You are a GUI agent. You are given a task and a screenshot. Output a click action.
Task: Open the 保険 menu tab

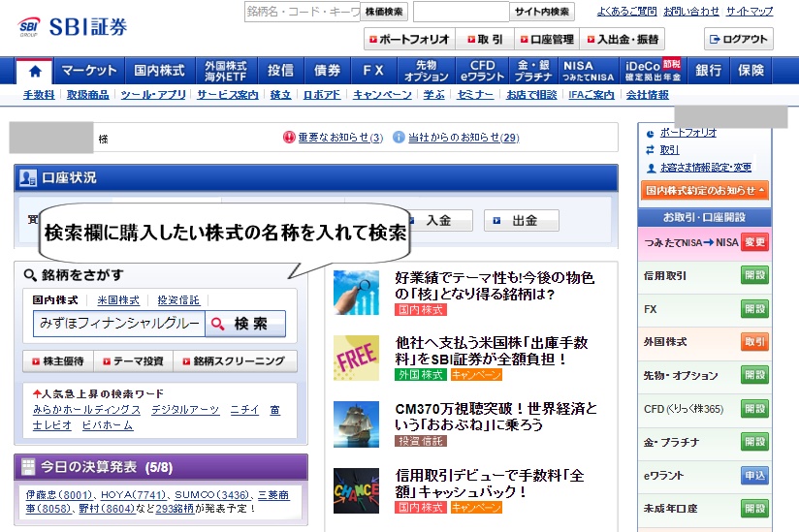pos(751,71)
